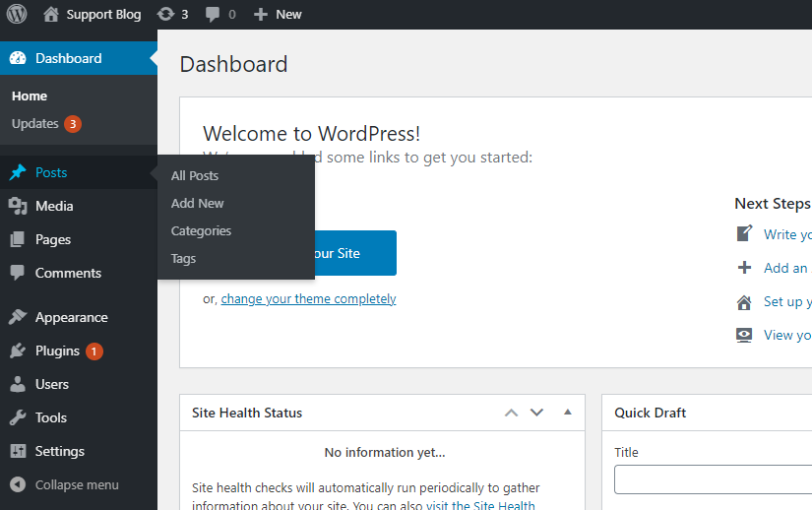Image resolution: width=812 pixels, height=510 pixels.
Task: Open the Support Blog home icon
Action: point(51,14)
